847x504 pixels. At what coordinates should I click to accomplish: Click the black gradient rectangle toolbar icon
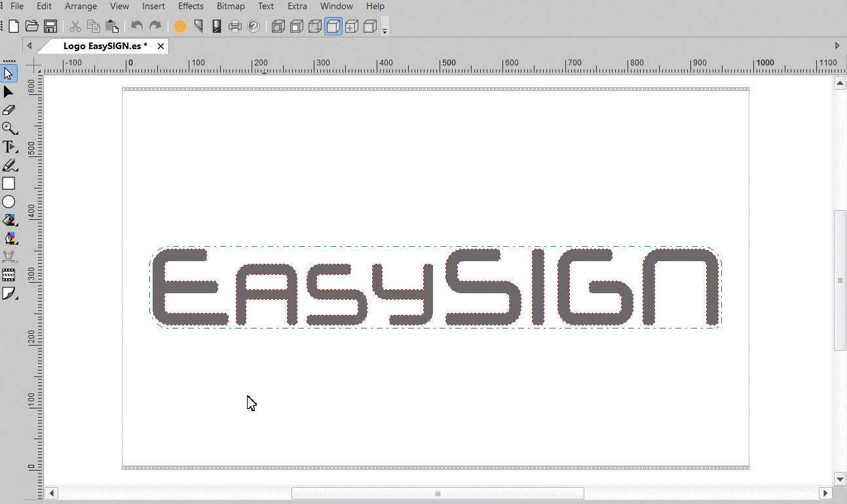coord(217,26)
